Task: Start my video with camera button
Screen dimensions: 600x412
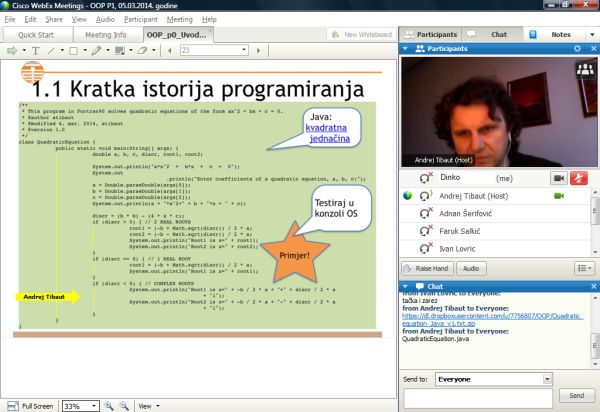Action: 559,178
